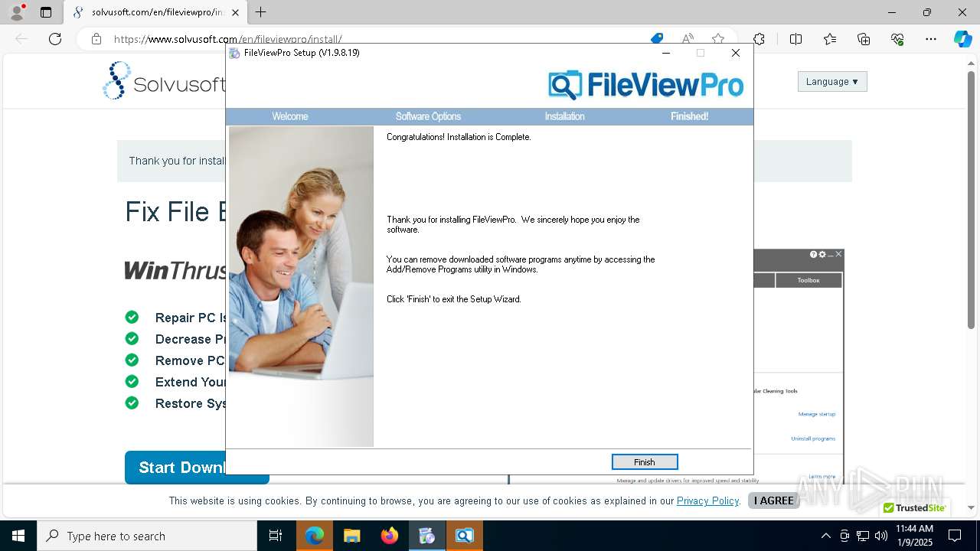Open Browser essentials heart icon
This screenshot has height=551, width=980.
click(897, 39)
